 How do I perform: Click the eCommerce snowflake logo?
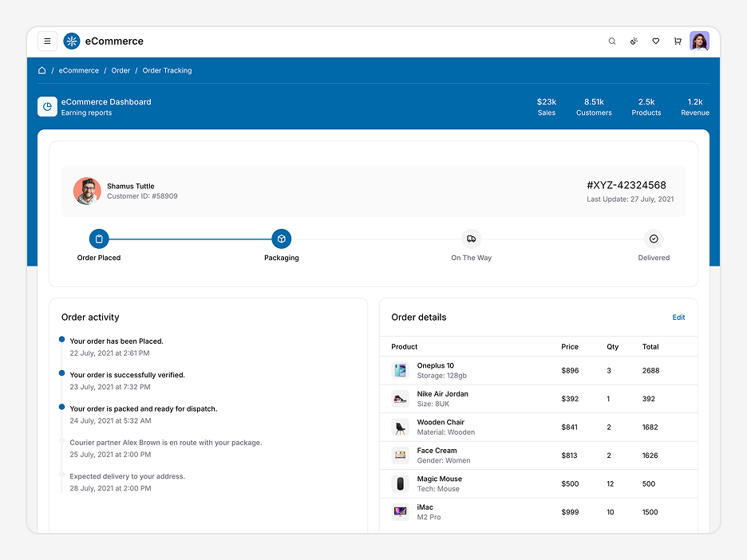(72, 41)
